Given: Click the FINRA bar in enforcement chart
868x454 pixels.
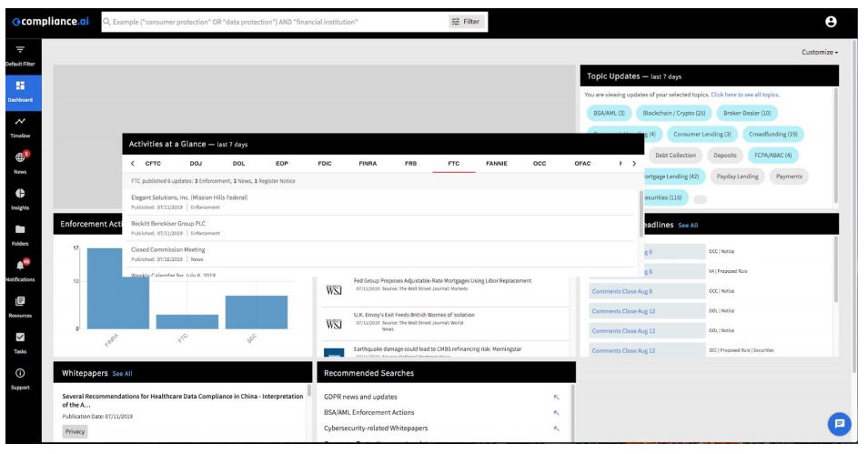Looking at the screenshot, I should [x=118, y=288].
